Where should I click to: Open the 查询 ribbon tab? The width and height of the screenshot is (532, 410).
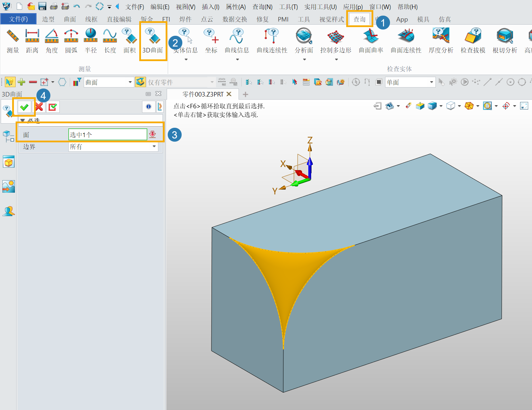(x=359, y=19)
